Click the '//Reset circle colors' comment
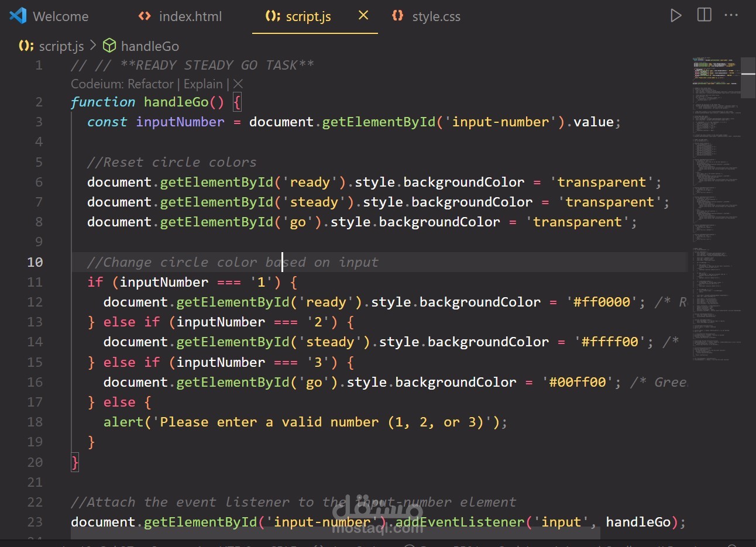Viewport: 756px width, 547px height. click(171, 162)
